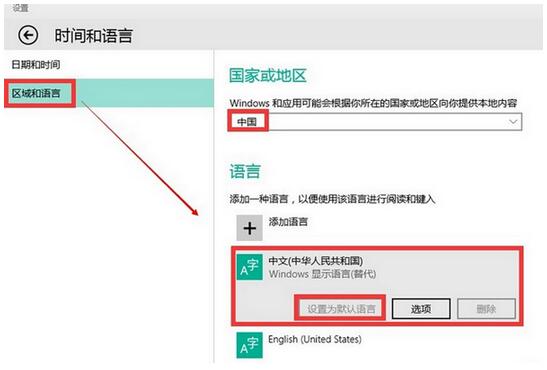Click the 设置为默认语言 button
This screenshot has width=547, height=370.
340,309
